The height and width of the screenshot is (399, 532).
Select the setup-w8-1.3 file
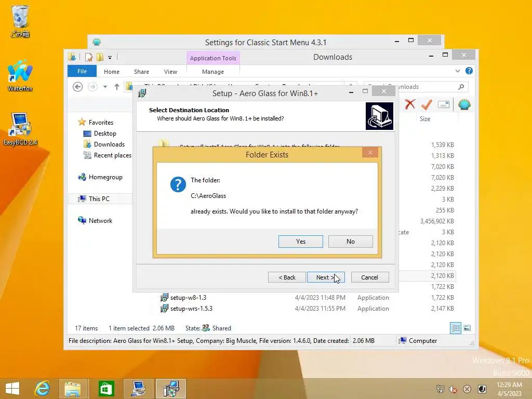coord(188,298)
